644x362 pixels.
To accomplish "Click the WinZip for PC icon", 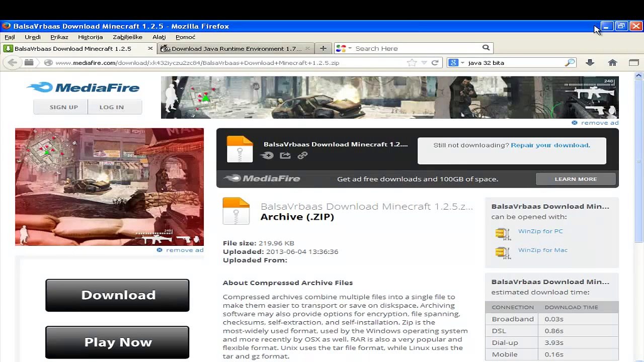I will (x=503, y=233).
